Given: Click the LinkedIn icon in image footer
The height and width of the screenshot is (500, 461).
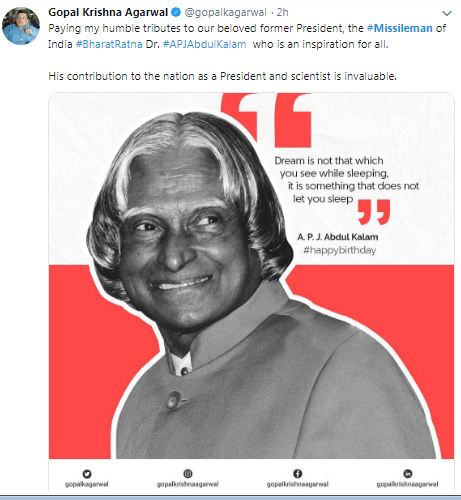Looking at the screenshot, I should (x=408, y=473).
